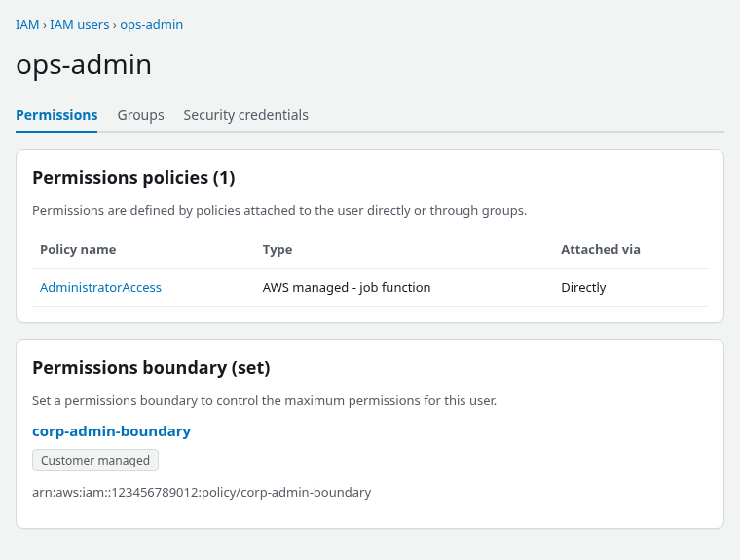Click the Type column header

tap(277, 249)
